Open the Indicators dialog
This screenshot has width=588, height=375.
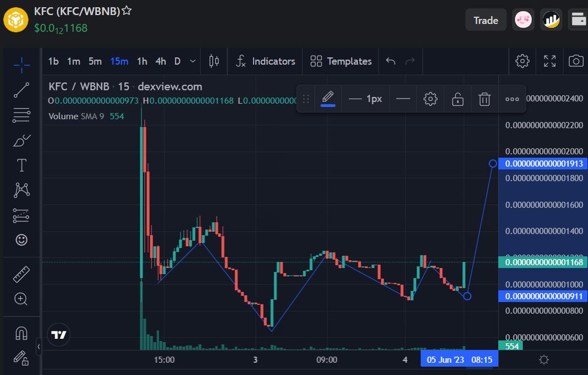point(265,61)
